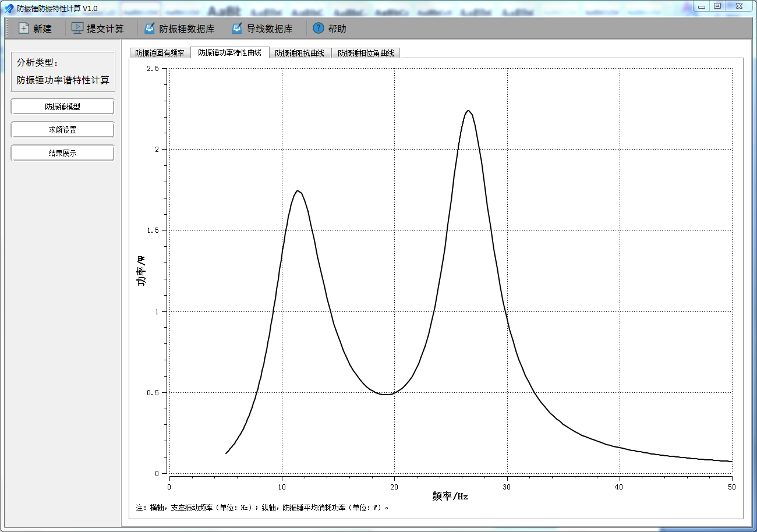The image size is (757, 532).
Task: Click the 新建 plus icon
Action: (24, 28)
